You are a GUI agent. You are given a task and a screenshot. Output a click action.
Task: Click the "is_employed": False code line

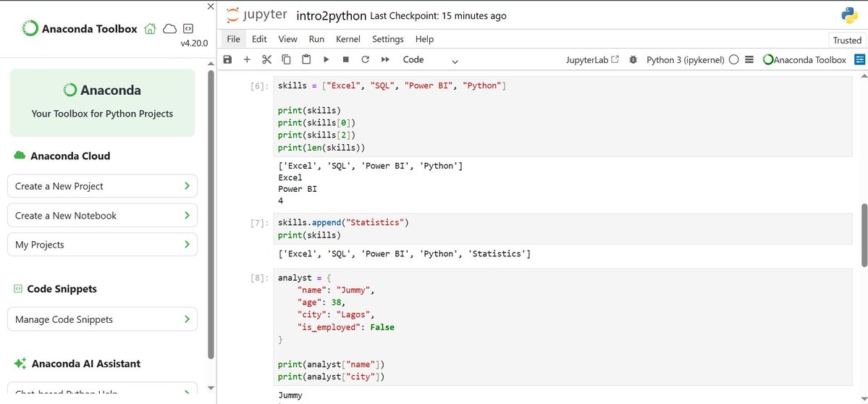pos(345,327)
